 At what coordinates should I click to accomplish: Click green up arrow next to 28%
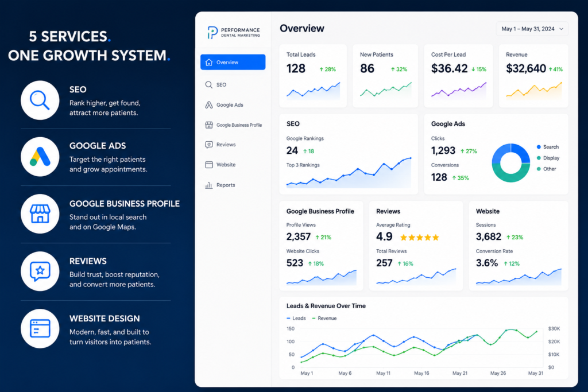[322, 69]
